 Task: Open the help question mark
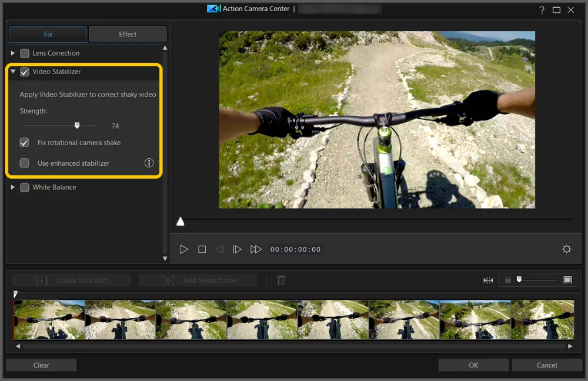click(542, 10)
